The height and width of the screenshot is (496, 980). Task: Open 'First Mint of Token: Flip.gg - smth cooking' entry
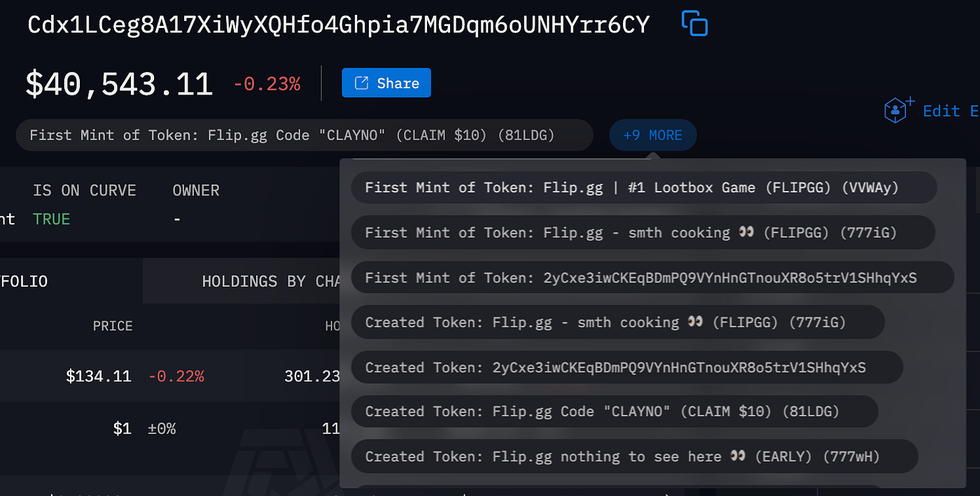point(643,232)
